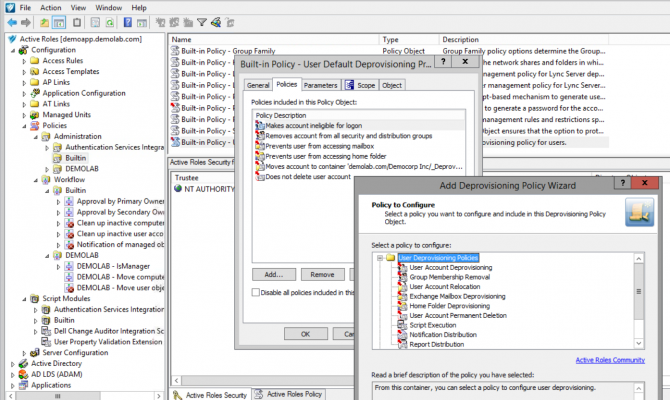Click the wizard policy list scrollbar thumb
The width and height of the screenshot is (670, 400).
point(639,291)
